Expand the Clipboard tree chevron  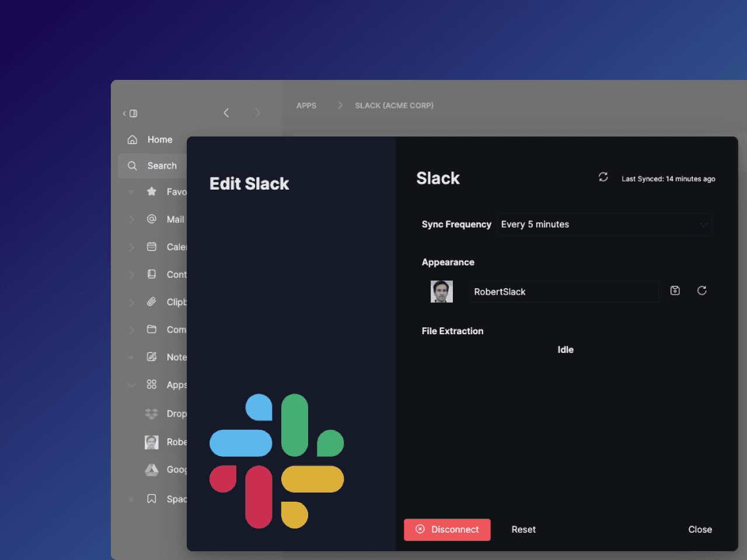pos(132,302)
